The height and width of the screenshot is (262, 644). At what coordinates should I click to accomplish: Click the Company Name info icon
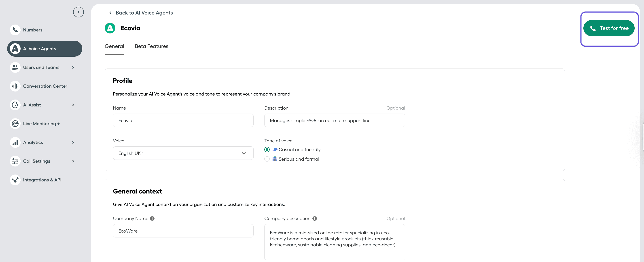pos(152,218)
